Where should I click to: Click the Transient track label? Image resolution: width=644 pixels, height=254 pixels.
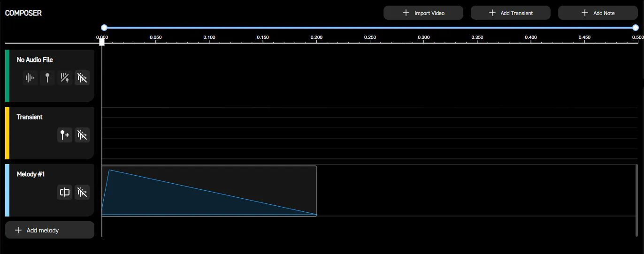30,117
